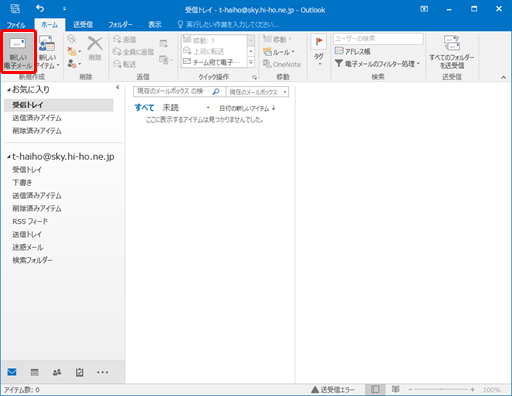Switch to Tasks view icon
This screenshot has height=396, width=512.
pos(79,372)
